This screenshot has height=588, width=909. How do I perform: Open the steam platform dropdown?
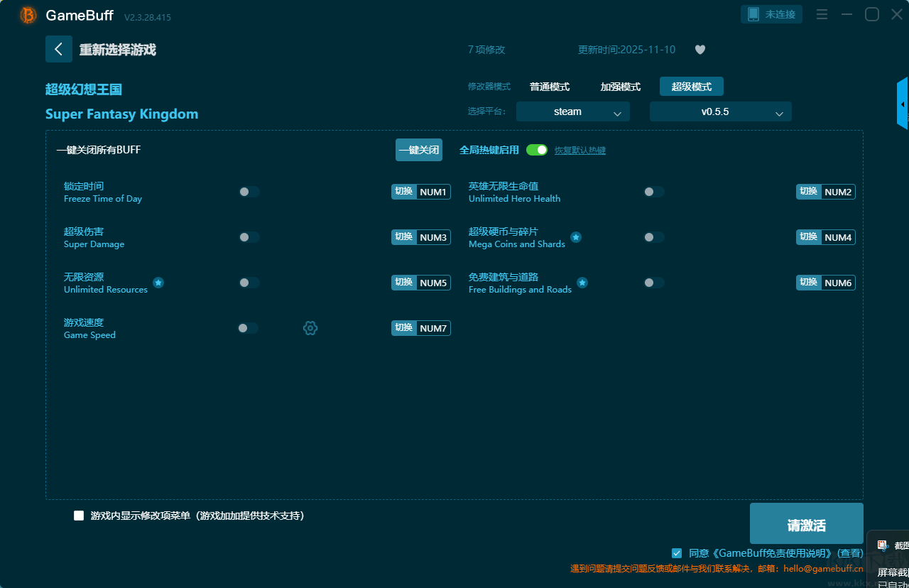click(573, 111)
